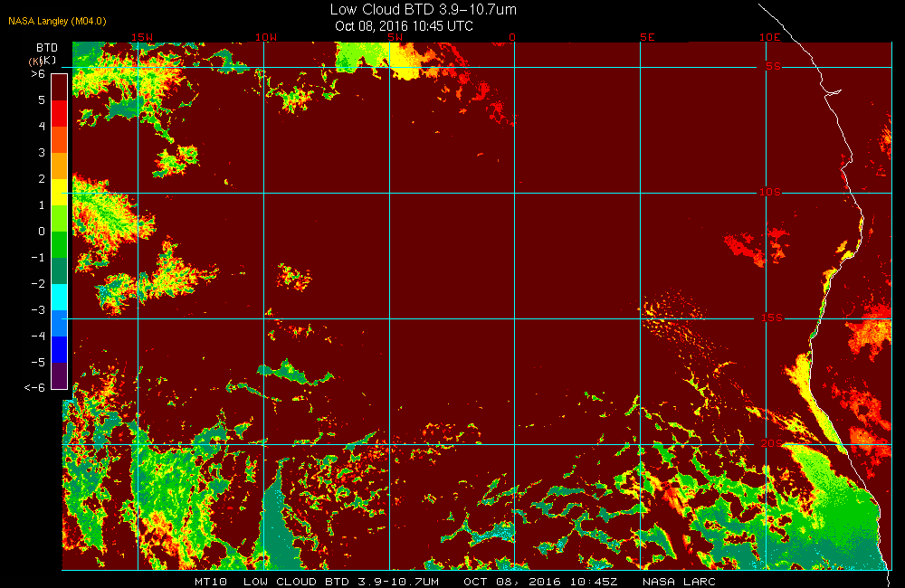Select the orange colorbar segment
Image resolution: width=905 pixels, height=588 pixels.
tap(60, 166)
